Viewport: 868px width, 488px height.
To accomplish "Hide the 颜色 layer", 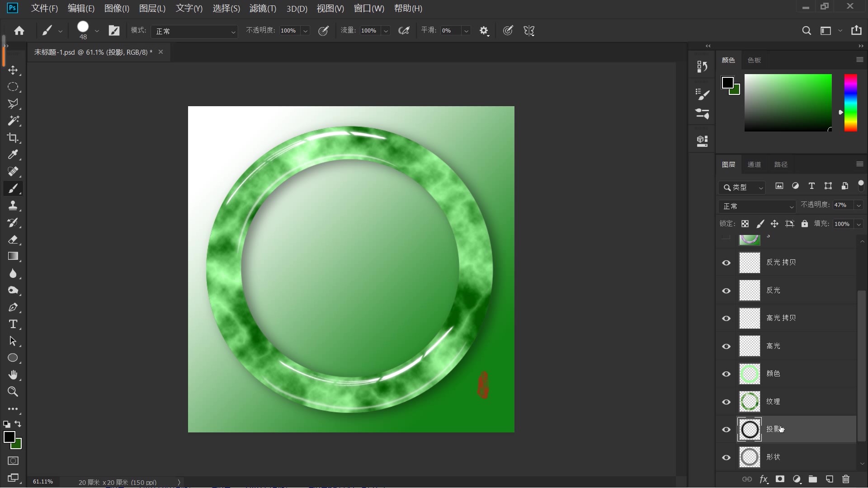I will pyautogui.click(x=726, y=374).
